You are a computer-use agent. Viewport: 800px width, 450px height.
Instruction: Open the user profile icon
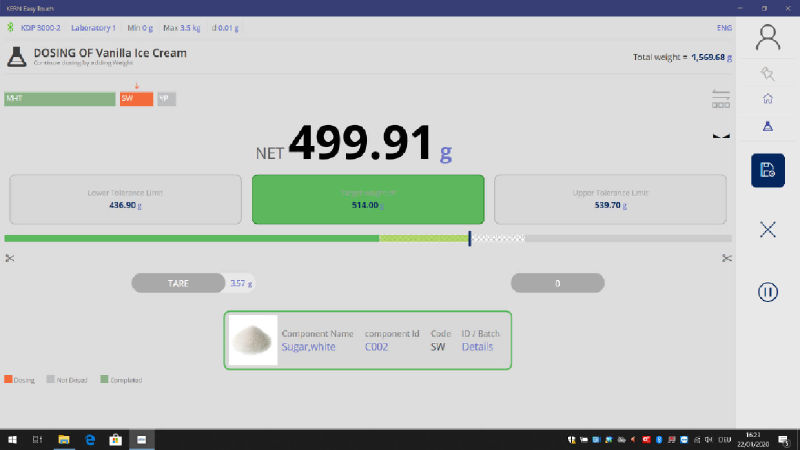point(767,37)
